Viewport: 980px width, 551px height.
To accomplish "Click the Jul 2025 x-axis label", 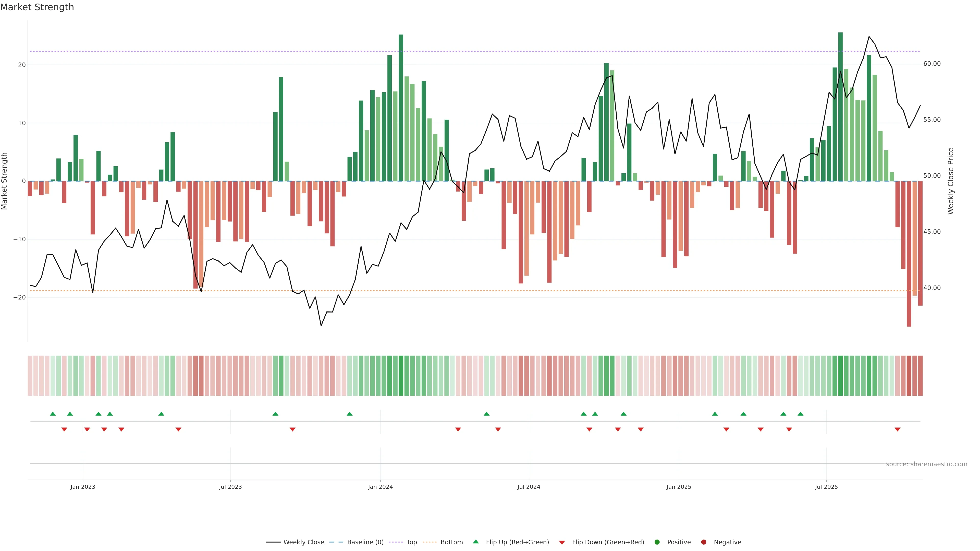I will (826, 487).
